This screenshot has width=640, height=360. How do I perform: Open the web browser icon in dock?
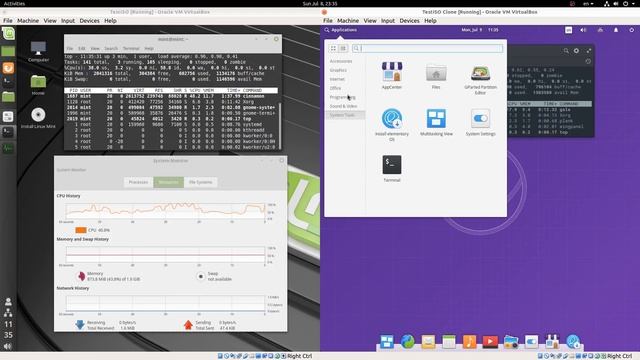pos(407,341)
